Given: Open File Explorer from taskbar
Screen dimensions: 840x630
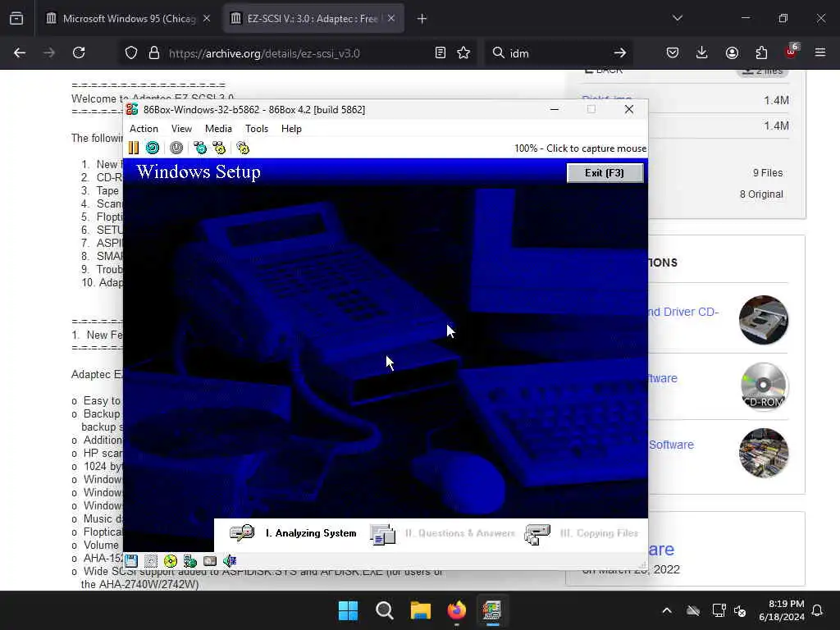Looking at the screenshot, I should [421, 610].
